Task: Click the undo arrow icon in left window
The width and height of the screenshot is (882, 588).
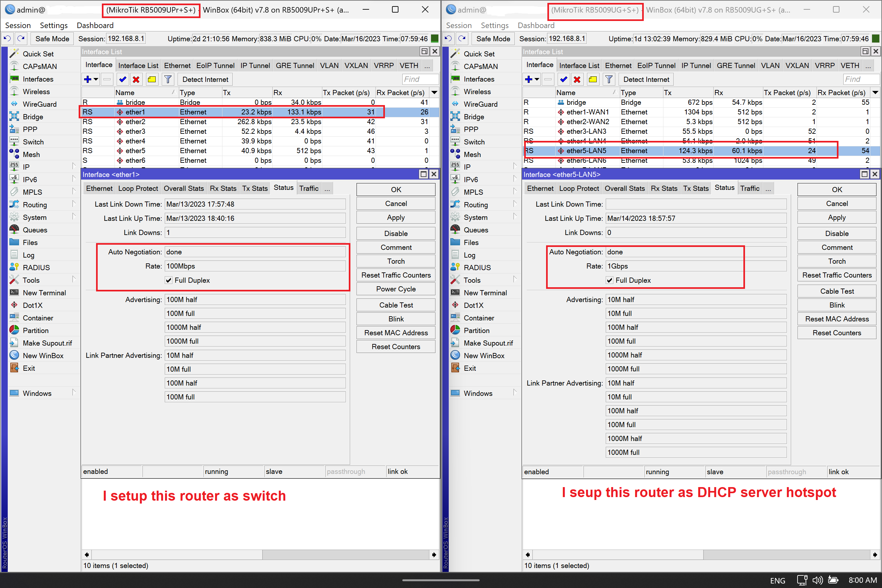Action: point(7,39)
